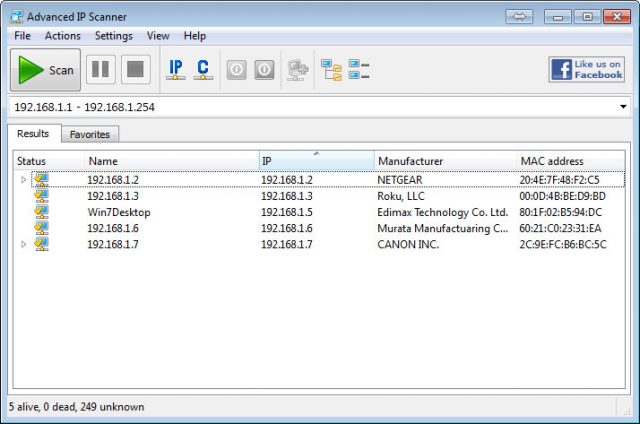Image resolution: width=640 pixels, height=424 pixels.
Task: Open the Like us on Facebook link
Action: tap(586, 70)
